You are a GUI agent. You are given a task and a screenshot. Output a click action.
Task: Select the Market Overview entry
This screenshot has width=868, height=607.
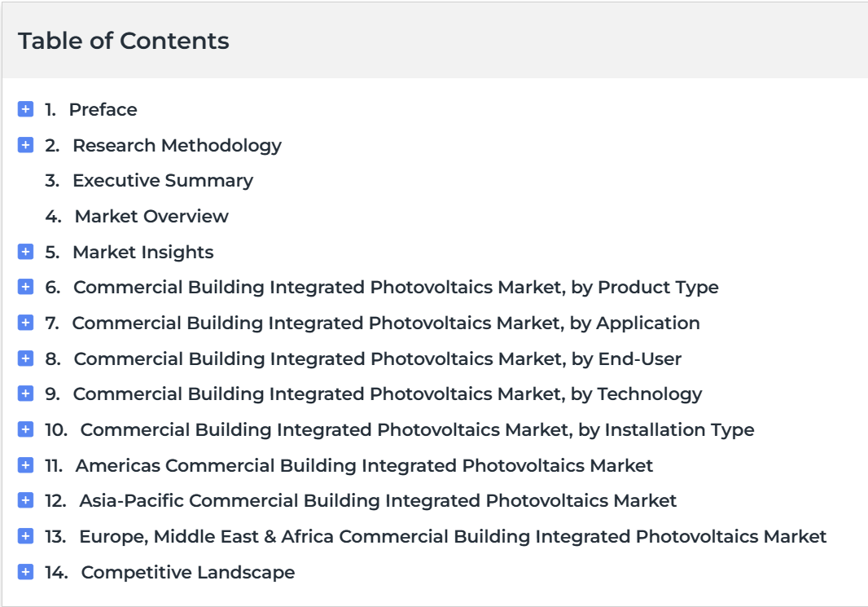tap(151, 216)
